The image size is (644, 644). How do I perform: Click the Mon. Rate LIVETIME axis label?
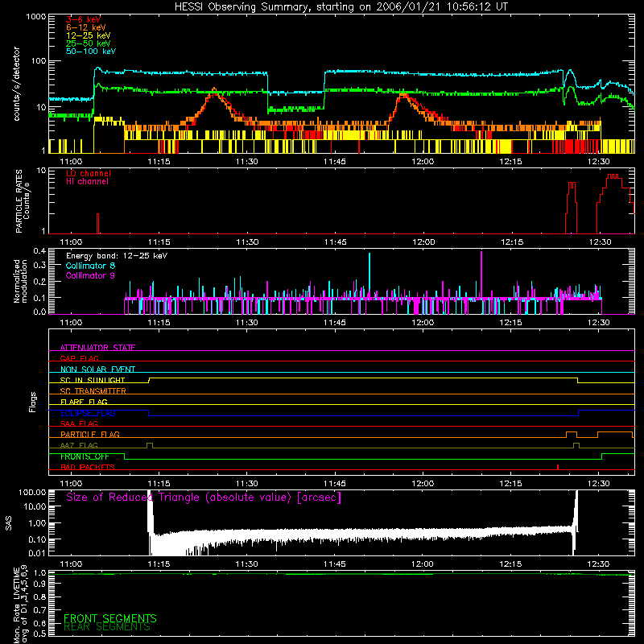click(x=20, y=605)
